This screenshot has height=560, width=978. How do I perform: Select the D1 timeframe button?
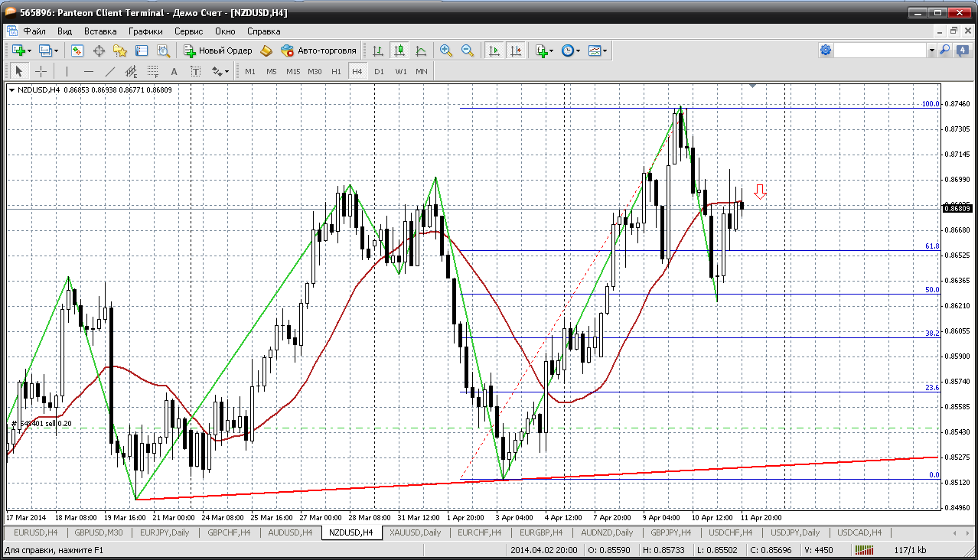coord(379,71)
